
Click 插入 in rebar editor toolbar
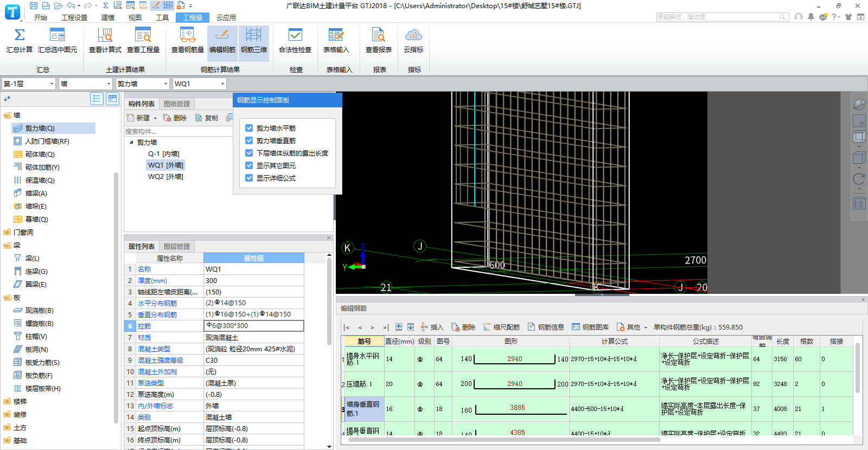432,327
